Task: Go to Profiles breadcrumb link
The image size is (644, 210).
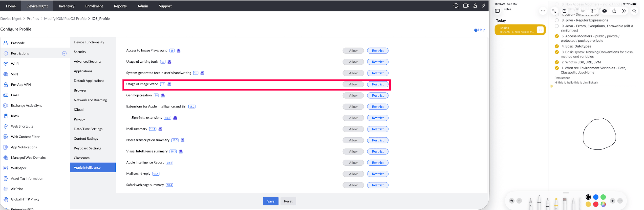Action: 33,19
